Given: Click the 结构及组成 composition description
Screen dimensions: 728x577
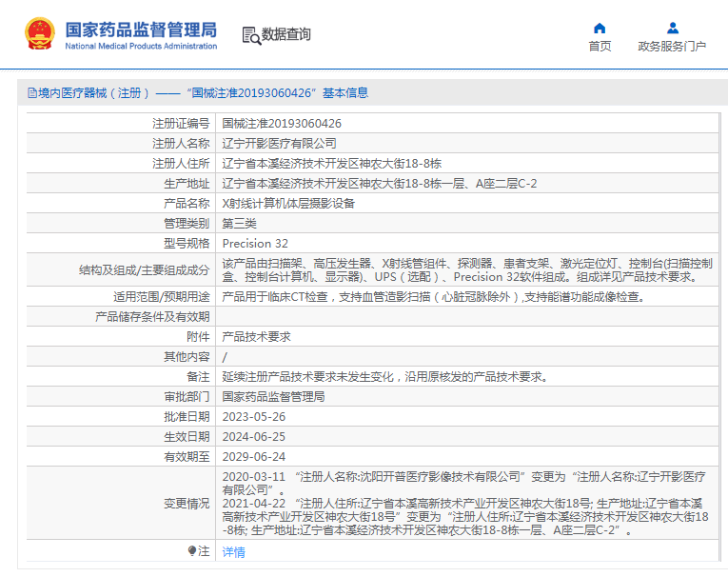Looking at the screenshot, I should coord(467,269).
